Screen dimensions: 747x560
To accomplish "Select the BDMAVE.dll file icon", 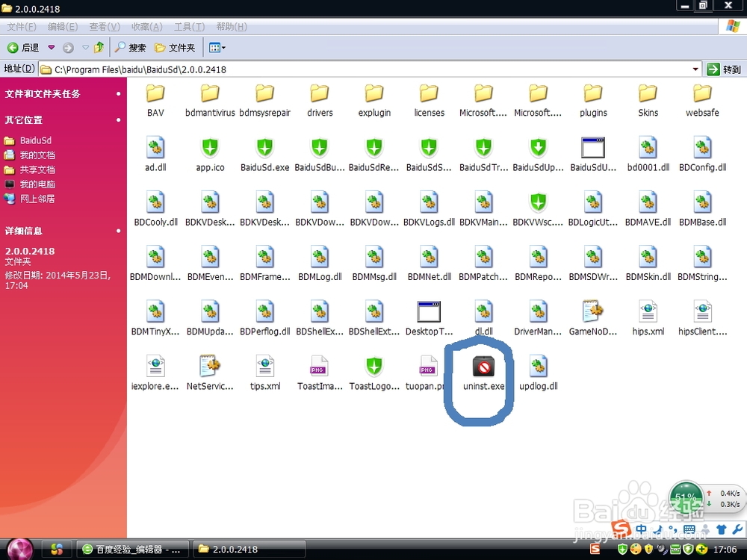I will [648, 203].
